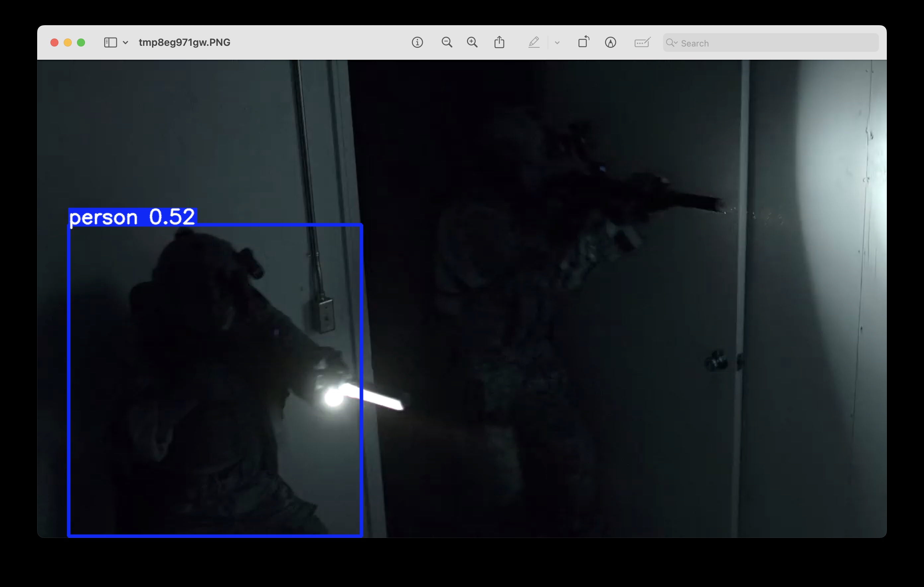Toggle the sidebar panel button
Image resolution: width=924 pixels, height=587 pixels.
point(110,42)
